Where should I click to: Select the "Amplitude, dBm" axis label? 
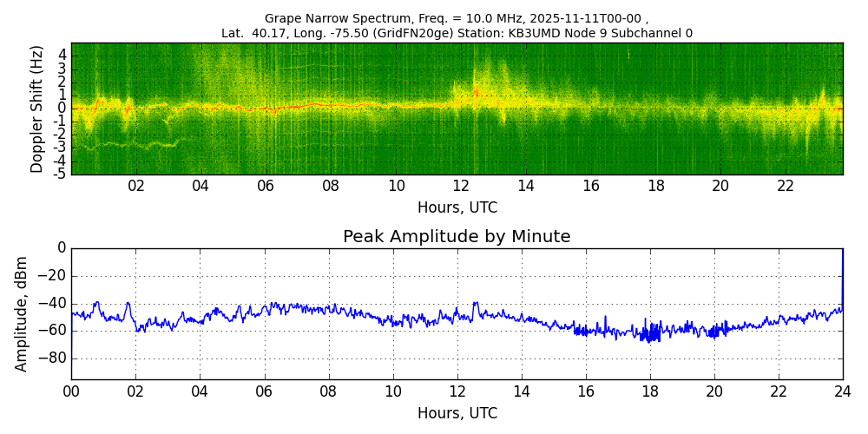click(x=23, y=313)
